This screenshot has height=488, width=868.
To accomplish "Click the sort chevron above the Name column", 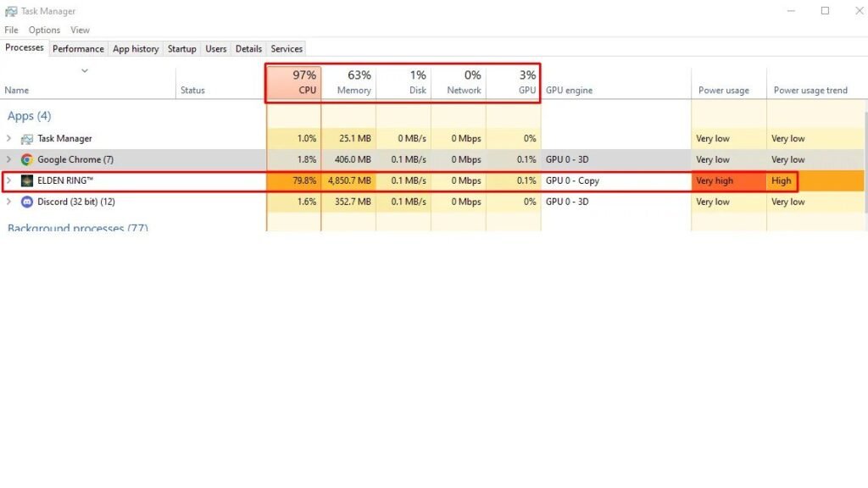I will 85,71.
